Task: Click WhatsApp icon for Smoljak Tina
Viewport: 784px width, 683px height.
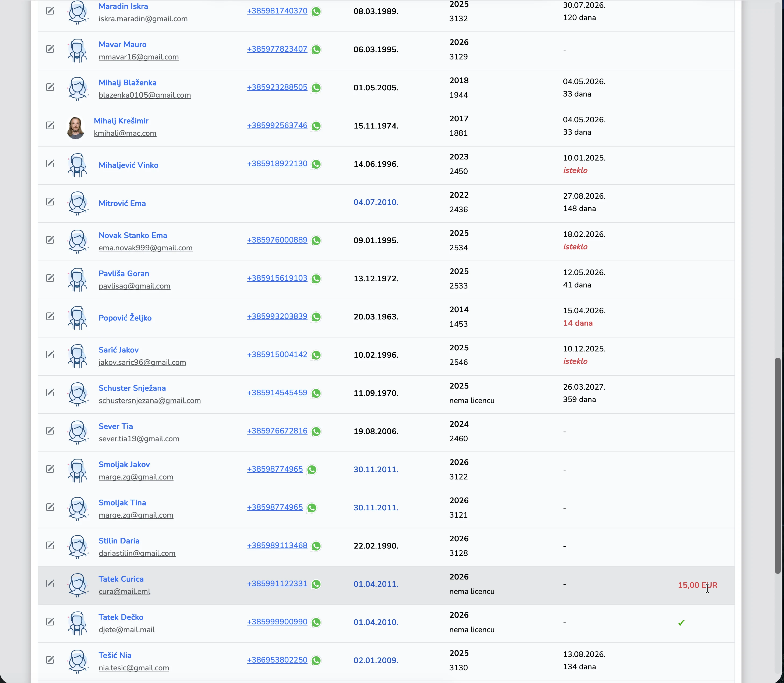Action: (312, 508)
